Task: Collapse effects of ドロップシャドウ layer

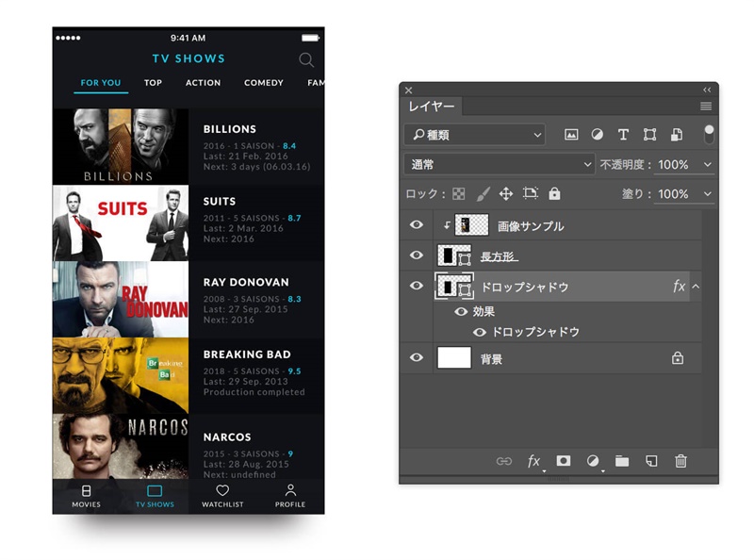Action: pyautogui.click(x=696, y=287)
